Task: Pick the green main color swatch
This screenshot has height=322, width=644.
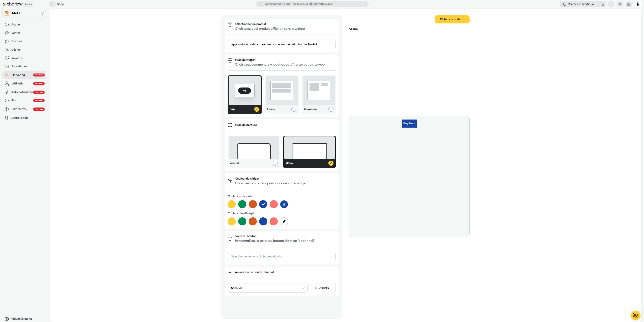Action: tap(242, 204)
